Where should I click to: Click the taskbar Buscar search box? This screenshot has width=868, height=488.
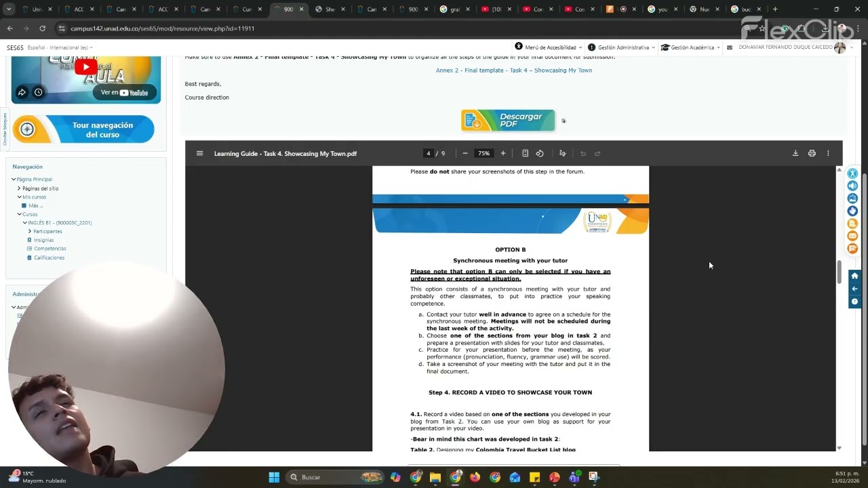[335, 477]
